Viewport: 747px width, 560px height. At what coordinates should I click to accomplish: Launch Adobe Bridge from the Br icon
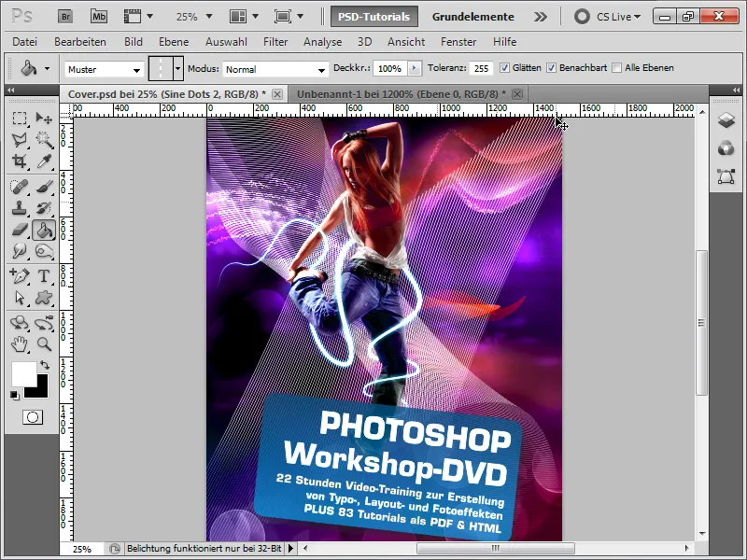tap(64, 17)
